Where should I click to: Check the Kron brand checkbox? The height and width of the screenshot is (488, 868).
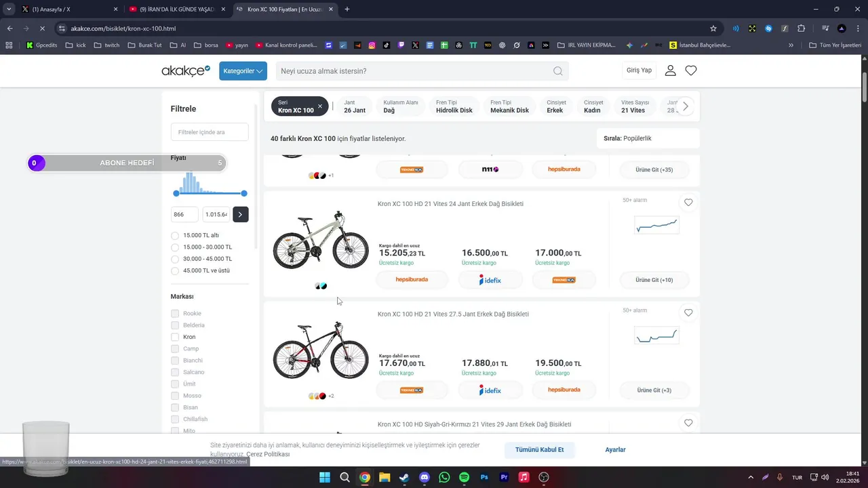click(175, 337)
